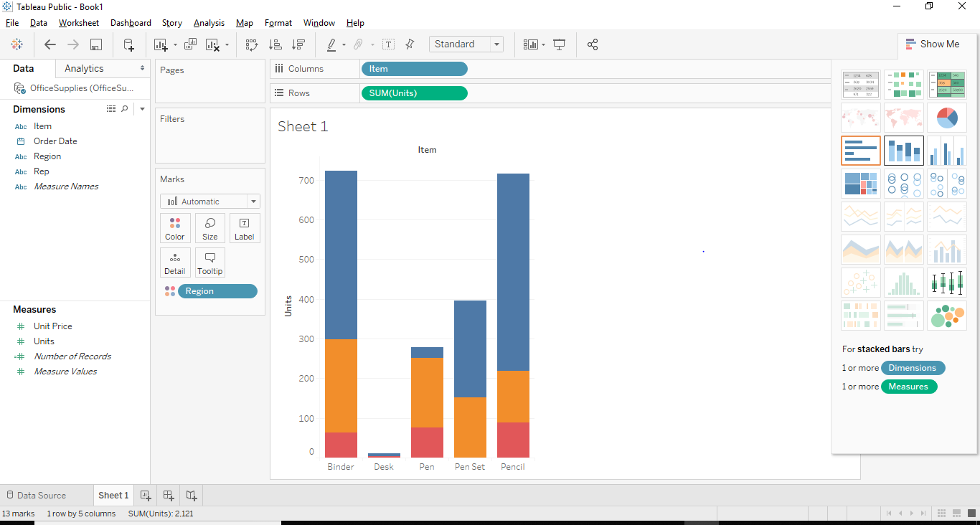Toggle Presentation Mode from the toolbar

tap(560, 44)
